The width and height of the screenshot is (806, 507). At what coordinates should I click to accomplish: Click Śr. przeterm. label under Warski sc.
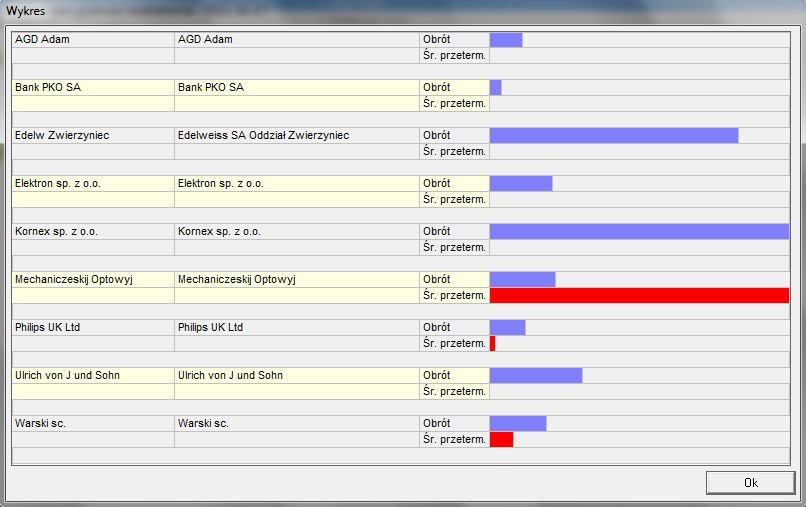tap(454, 440)
